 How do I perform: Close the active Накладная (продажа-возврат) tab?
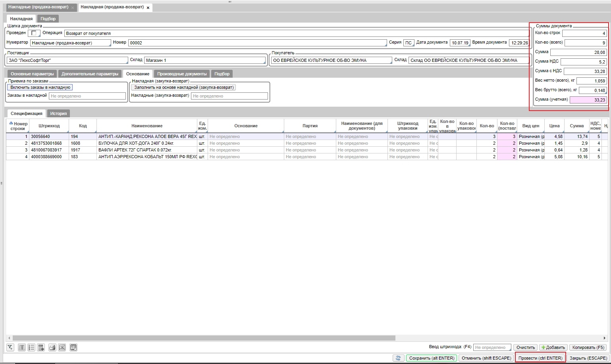click(148, 8)
